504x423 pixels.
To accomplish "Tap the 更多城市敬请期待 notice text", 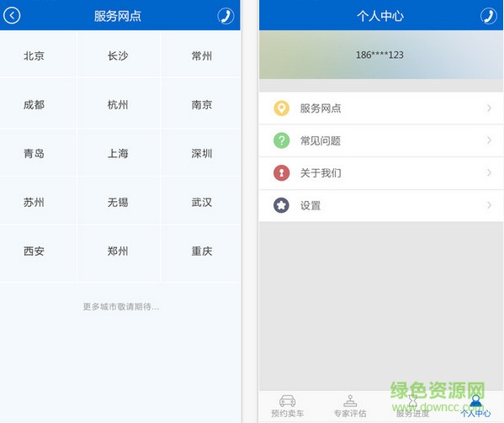I will (x=121, y=307).
